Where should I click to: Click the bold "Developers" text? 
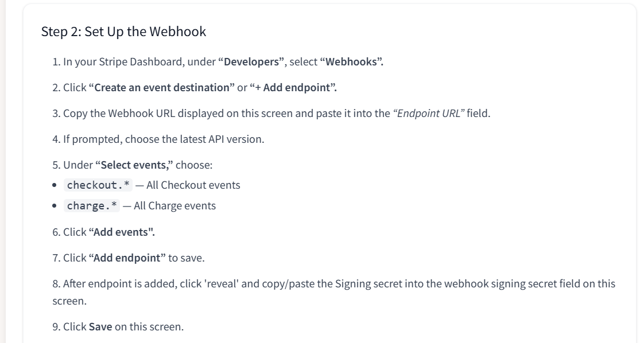point(251,62)
